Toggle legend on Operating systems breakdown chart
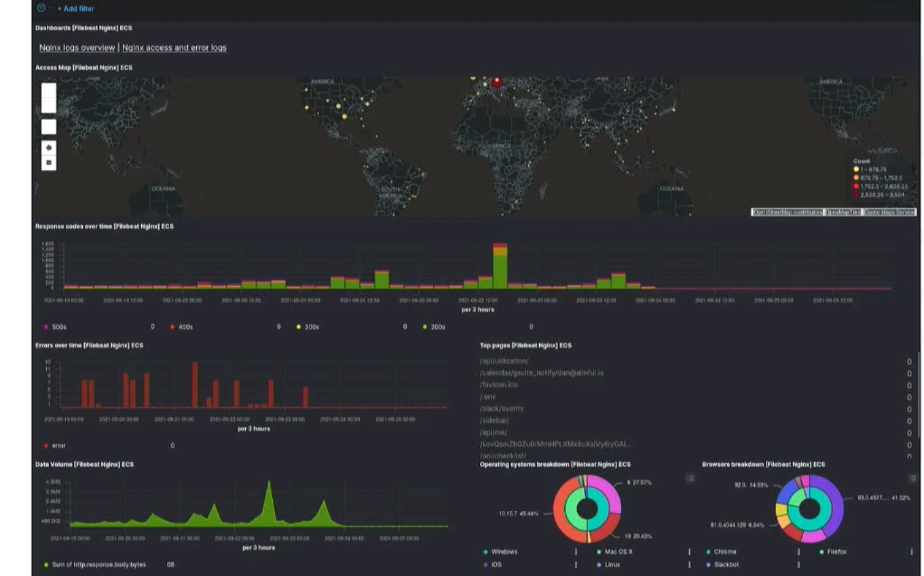The width and height of the screenshot is (924, 576). (690, 478)
